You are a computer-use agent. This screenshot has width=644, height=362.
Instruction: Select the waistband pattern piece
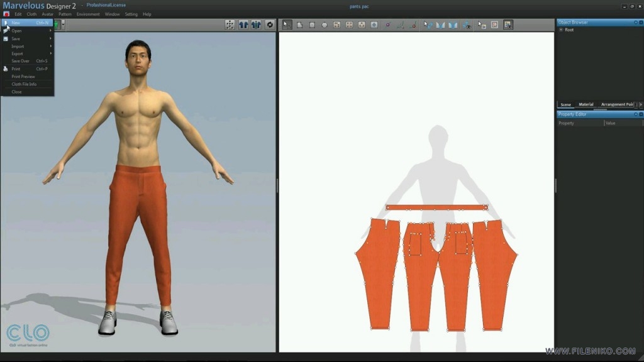[436, 207]
